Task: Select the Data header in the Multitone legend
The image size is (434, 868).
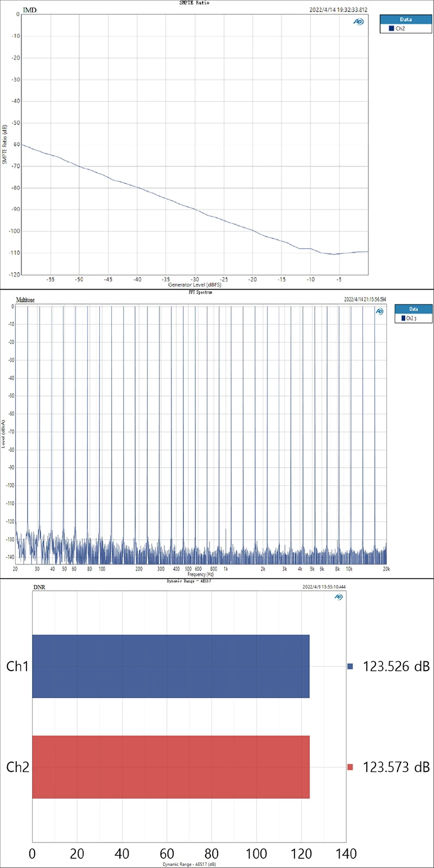Action: (x=413, y=309)
